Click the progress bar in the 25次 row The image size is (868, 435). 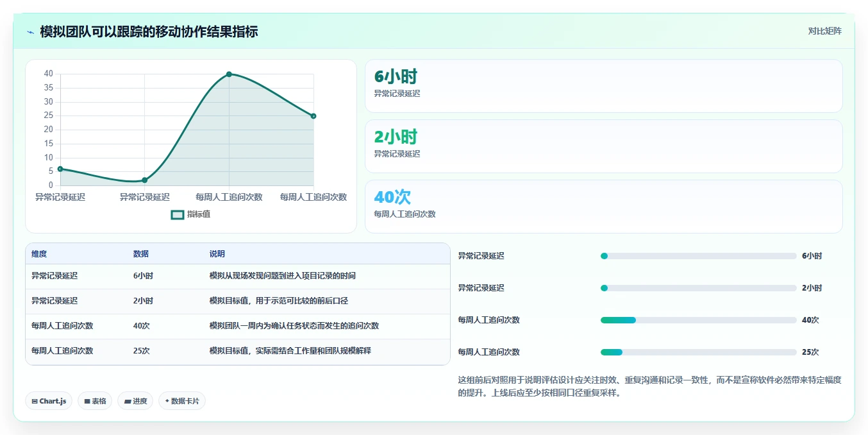[698, 352]
